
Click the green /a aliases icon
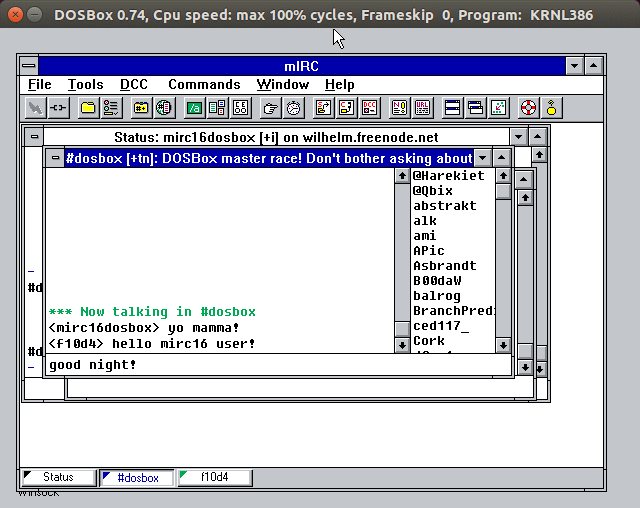[194, 107]
